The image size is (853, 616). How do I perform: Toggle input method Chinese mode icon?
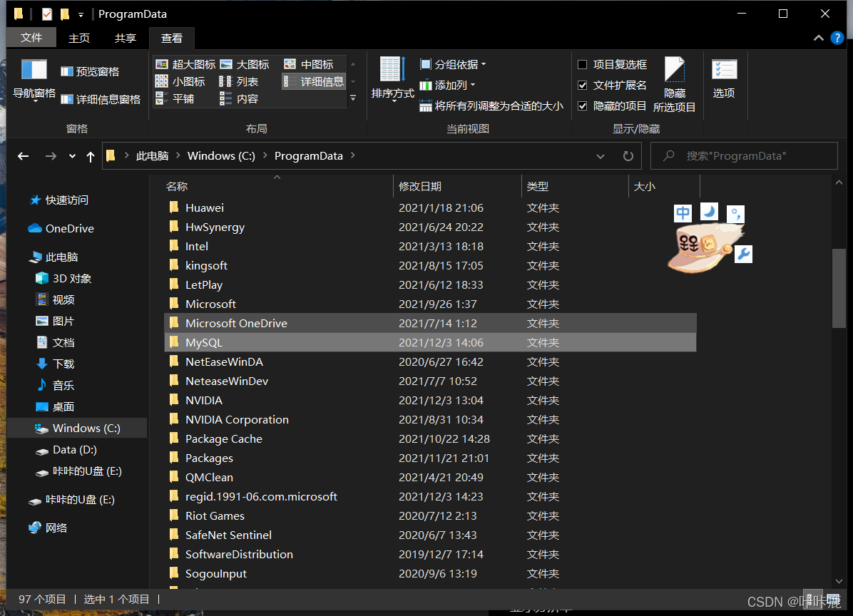pos(683,212)
